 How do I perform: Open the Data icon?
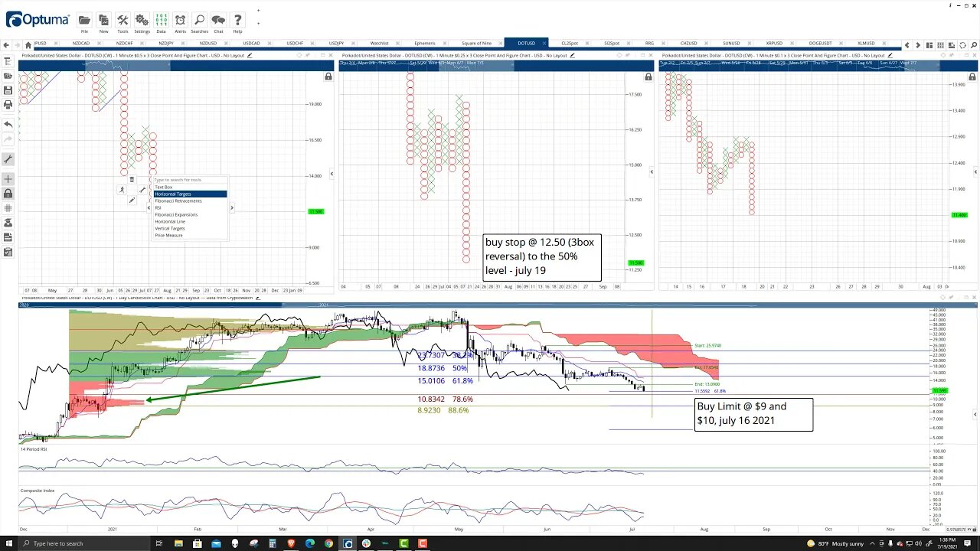click(162, 20)
